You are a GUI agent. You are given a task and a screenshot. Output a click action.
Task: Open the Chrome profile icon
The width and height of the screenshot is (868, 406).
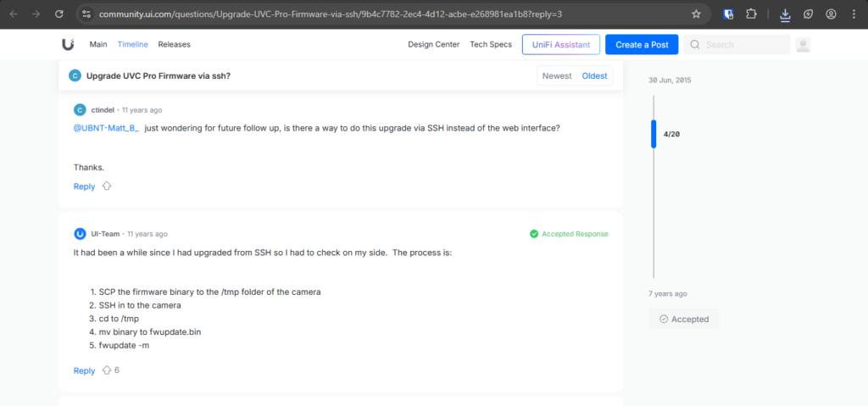coord(831,14)
